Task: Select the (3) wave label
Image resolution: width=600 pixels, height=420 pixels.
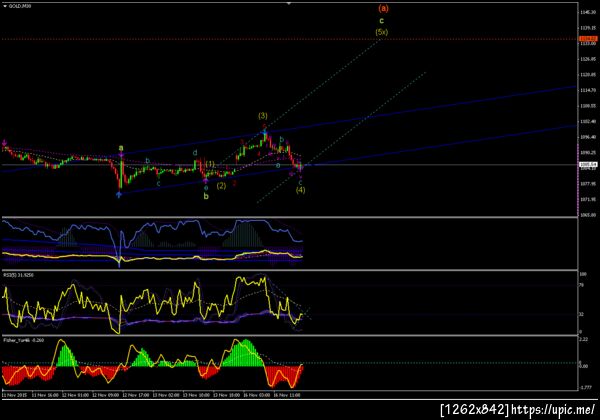Action: point(262,116)
